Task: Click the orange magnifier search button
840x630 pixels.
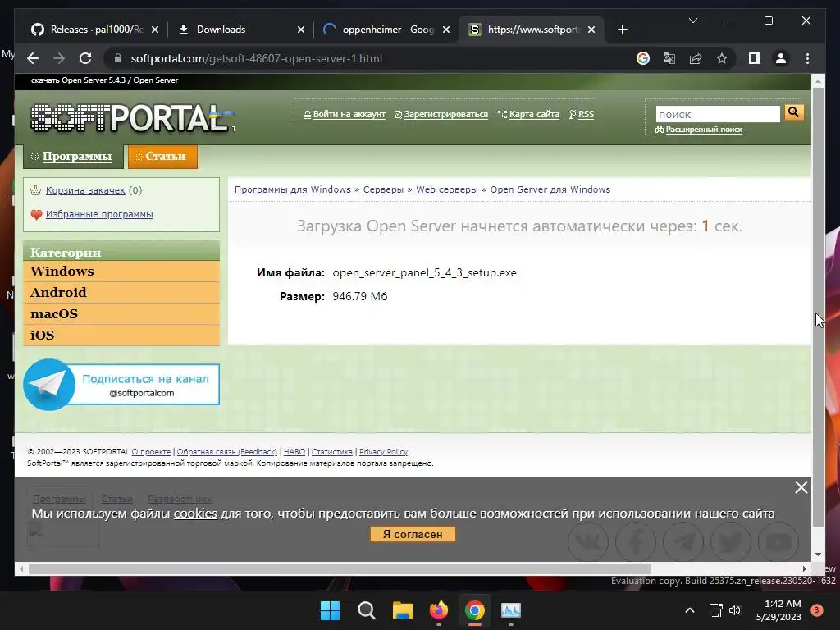Action: (794, 112)
